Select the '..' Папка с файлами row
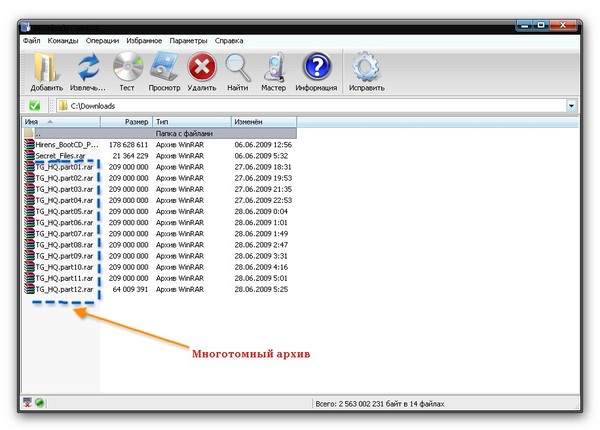Screen dimensions: 600x430 (160, 133)
